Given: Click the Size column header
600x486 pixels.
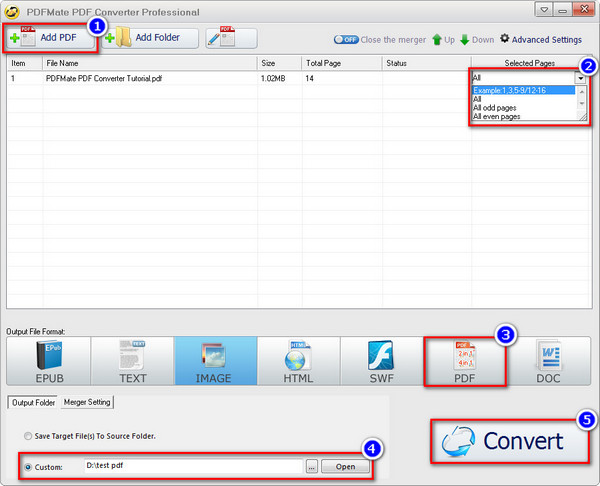Looking at the screenshot, I should [x=279, y=63].
